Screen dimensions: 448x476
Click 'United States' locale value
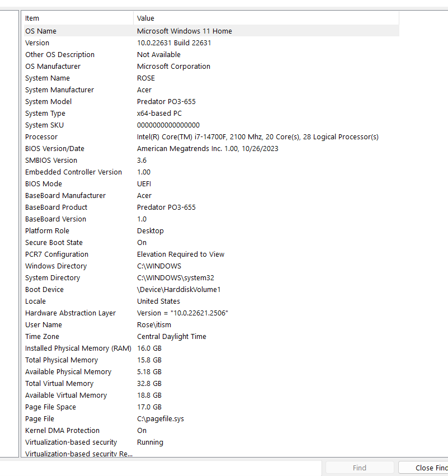(x=158, y=301)
